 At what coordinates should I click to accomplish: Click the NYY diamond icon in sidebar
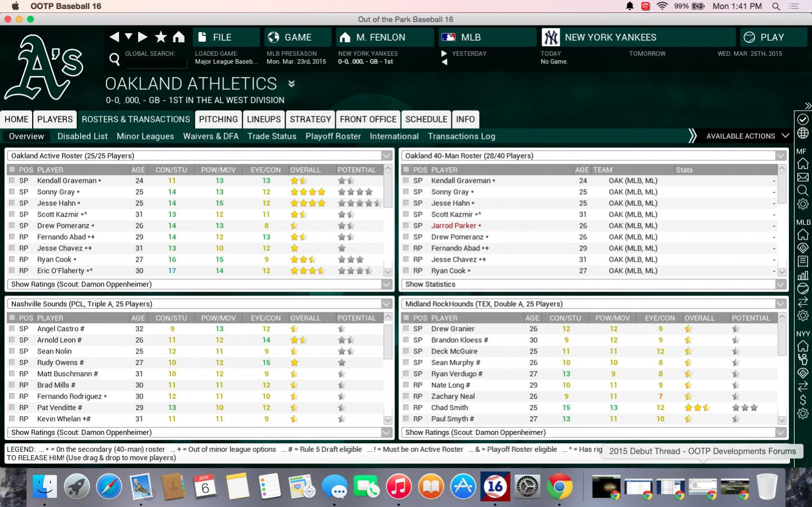(802, 373)
